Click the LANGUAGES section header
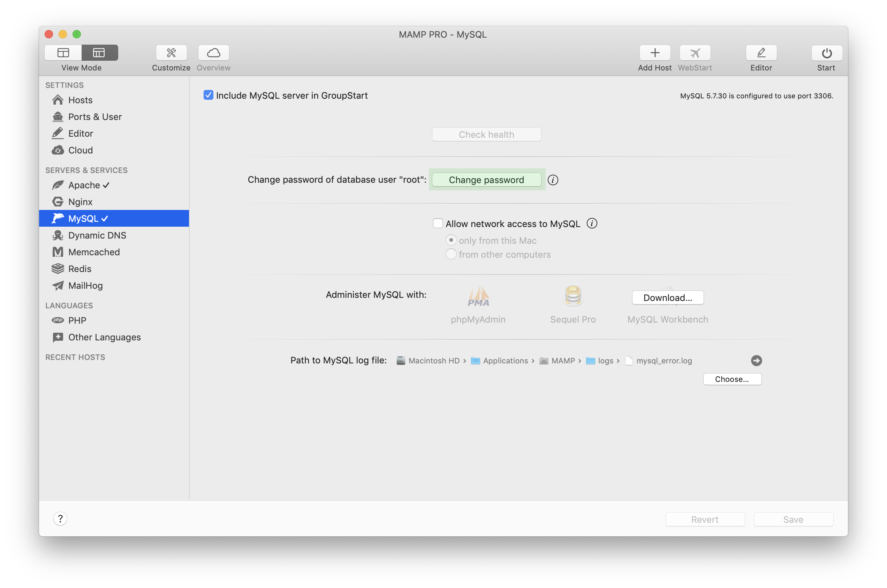The height and width of the screenshot is (588, 887). click(x=69, y=306)
